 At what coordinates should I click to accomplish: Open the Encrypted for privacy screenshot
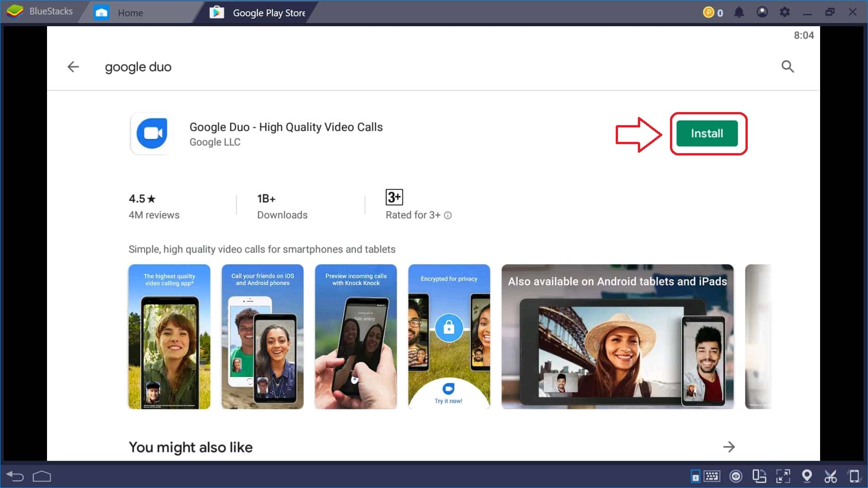(449, 337)
